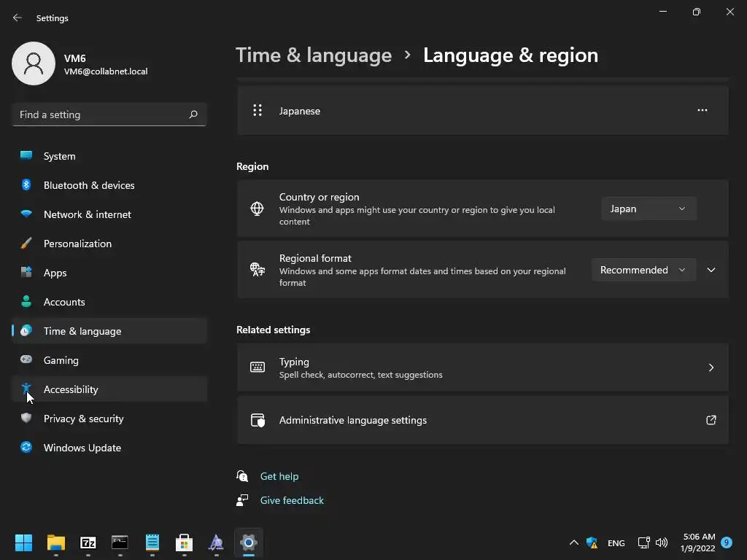This screenshot has width=747, height=560.
Task: Click the Typing row chevron
Action: point(711,367)
